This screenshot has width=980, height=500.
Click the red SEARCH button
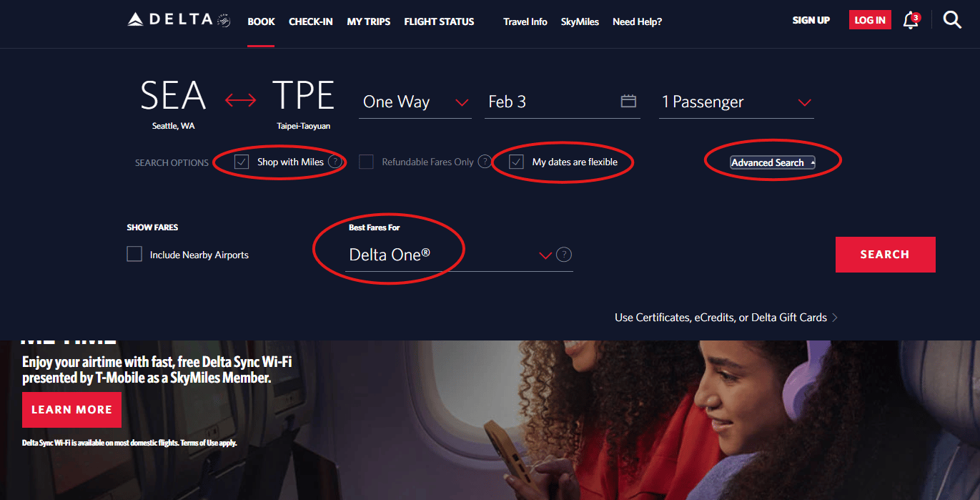(885, 255)
